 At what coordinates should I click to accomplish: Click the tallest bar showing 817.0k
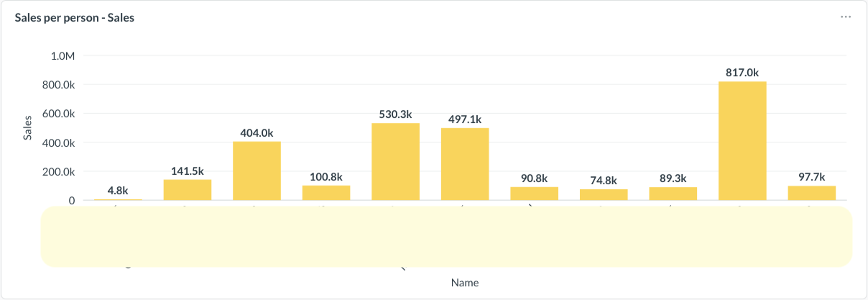point(742,140)
